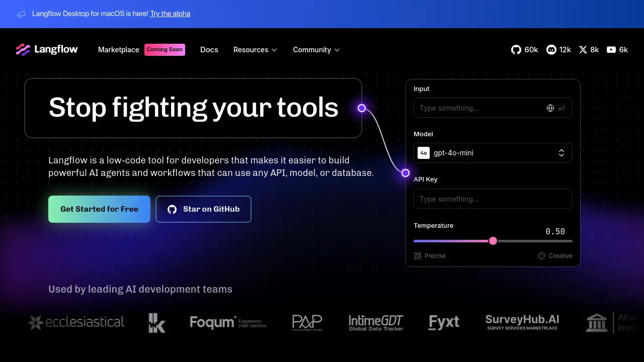Image resolution: width=644 pixels, height=362 pixels.
Task: Click the ecclesiastical logo
Action: [x=76, y=322]
